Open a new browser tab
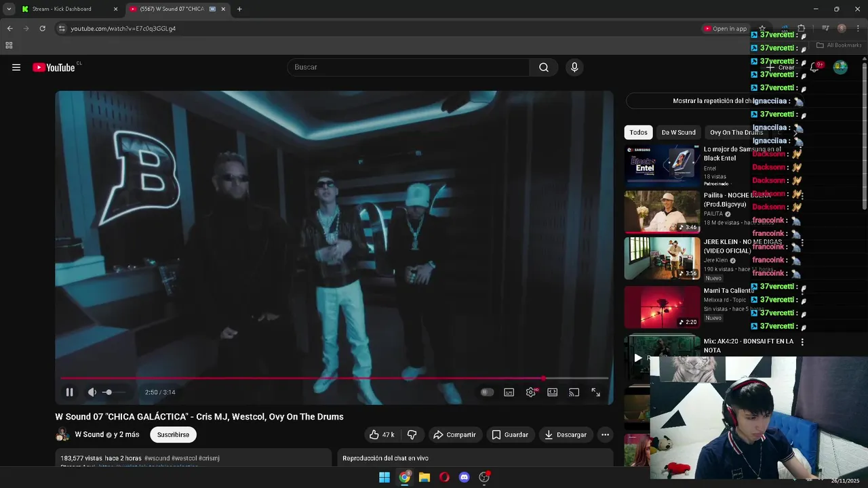 (239, 9)
